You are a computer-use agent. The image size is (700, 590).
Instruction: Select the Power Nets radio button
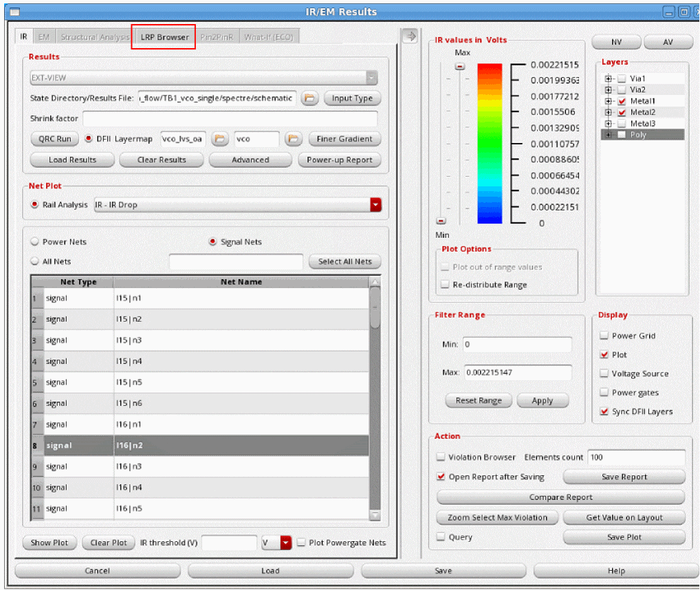tap(34, 242)
